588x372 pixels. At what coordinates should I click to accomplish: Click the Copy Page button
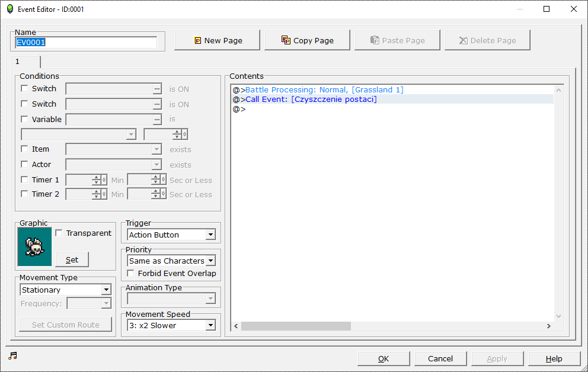(x=307, y=40)
